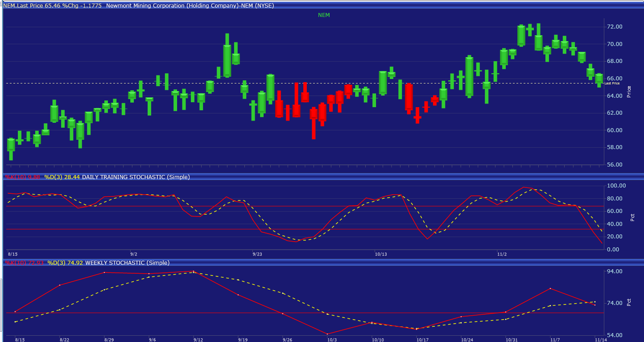The image size is (644, 342).
Task: Click the daily "%D(3) 28.44" readout
Action: click(62, 177)
